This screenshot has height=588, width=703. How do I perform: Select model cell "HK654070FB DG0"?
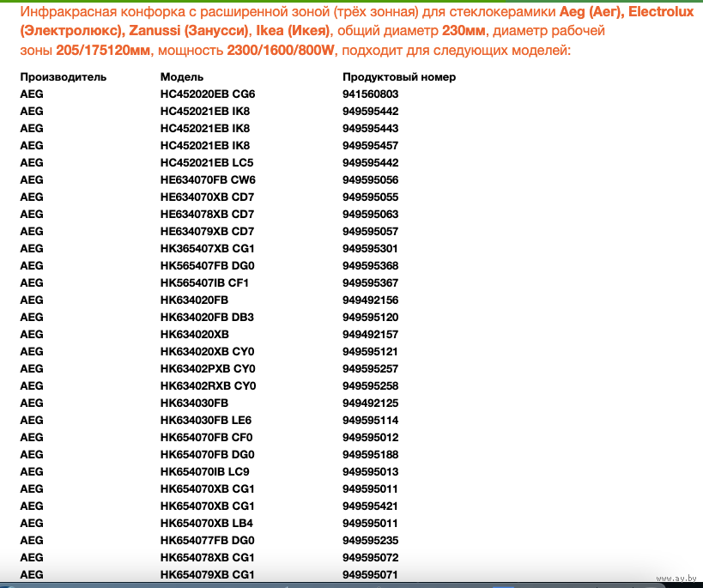207,455
